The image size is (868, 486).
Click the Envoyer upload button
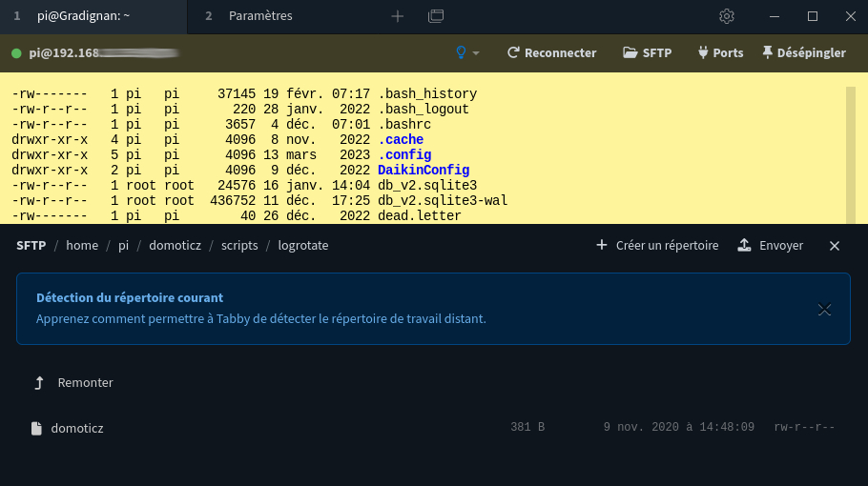click(771, 246)
